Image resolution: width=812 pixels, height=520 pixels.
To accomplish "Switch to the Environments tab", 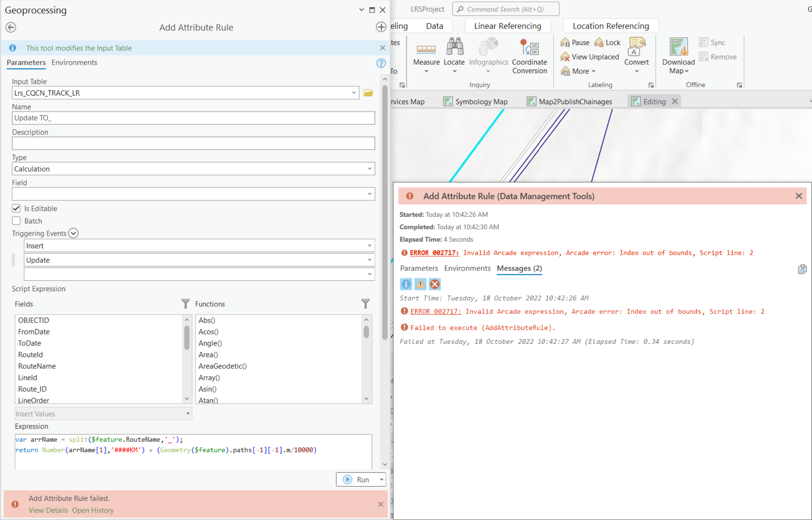I will click(74, 62).
